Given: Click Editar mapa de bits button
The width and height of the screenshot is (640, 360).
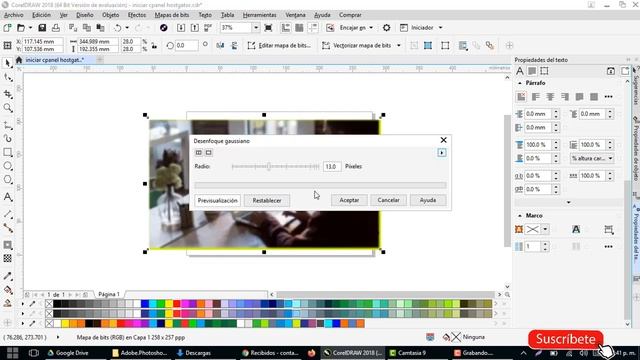Looking at the screenshot, I should tap(279, 45).
